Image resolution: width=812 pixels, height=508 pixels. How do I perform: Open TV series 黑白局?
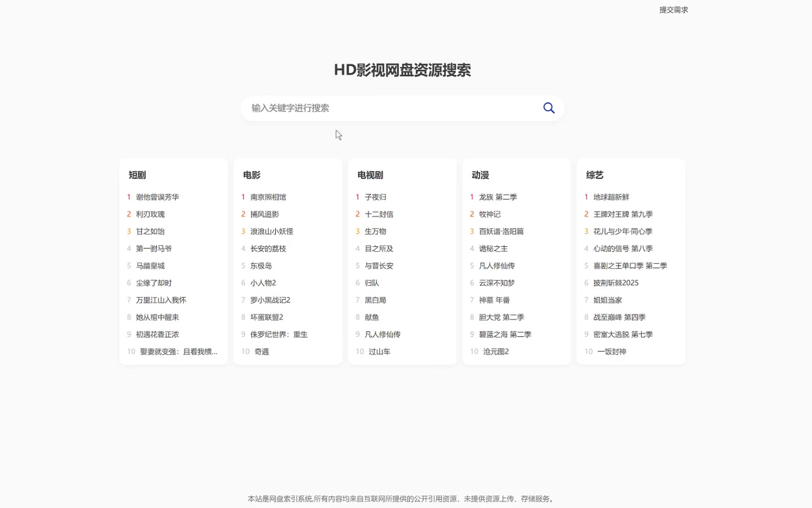point(375,300)
